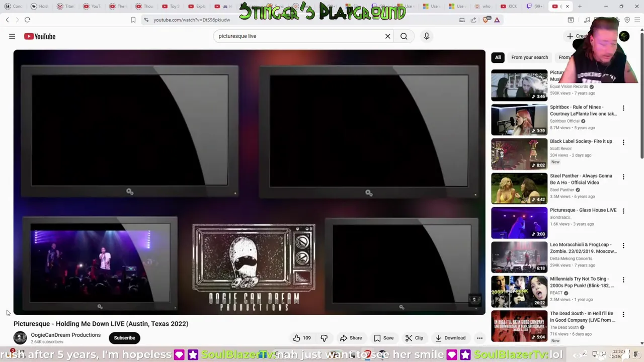The height and width of the screenshot is (362, 644).
Task: Open Brave Shields lion icon
Action: [x=486, y=20]
